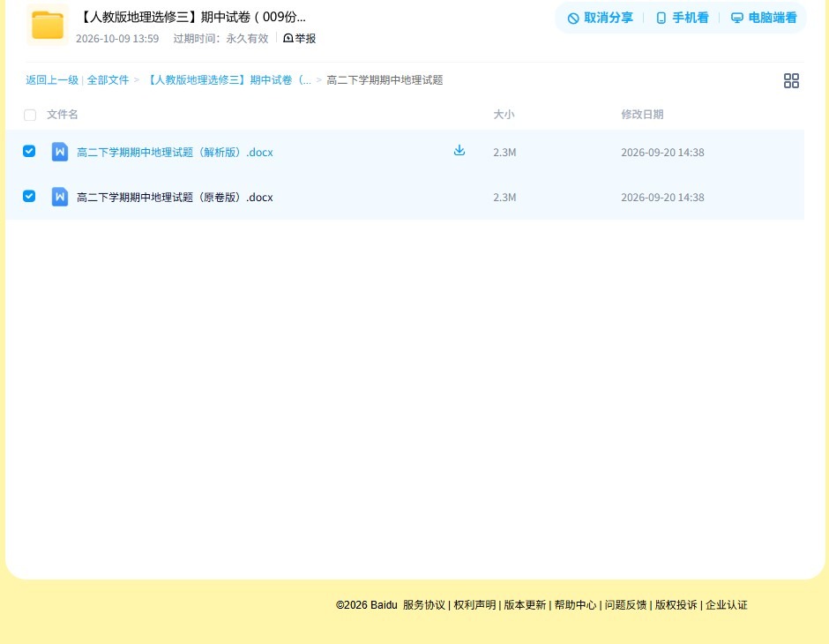Viewport: 829px width, 644px height.
Task: Click the 大小 column header
Action: point(504,114)
